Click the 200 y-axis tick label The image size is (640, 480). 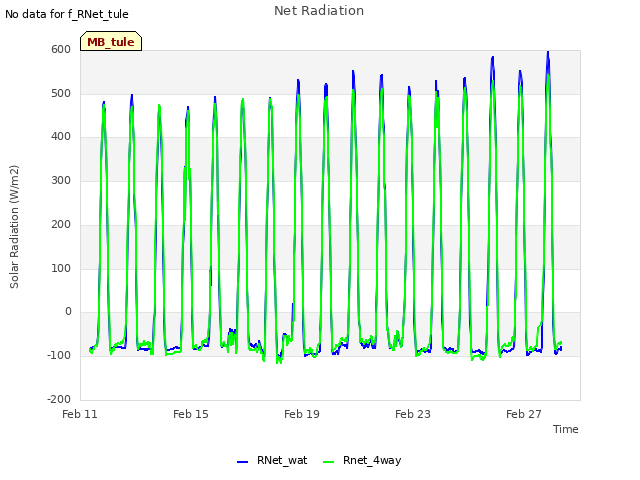click(61, 224)
